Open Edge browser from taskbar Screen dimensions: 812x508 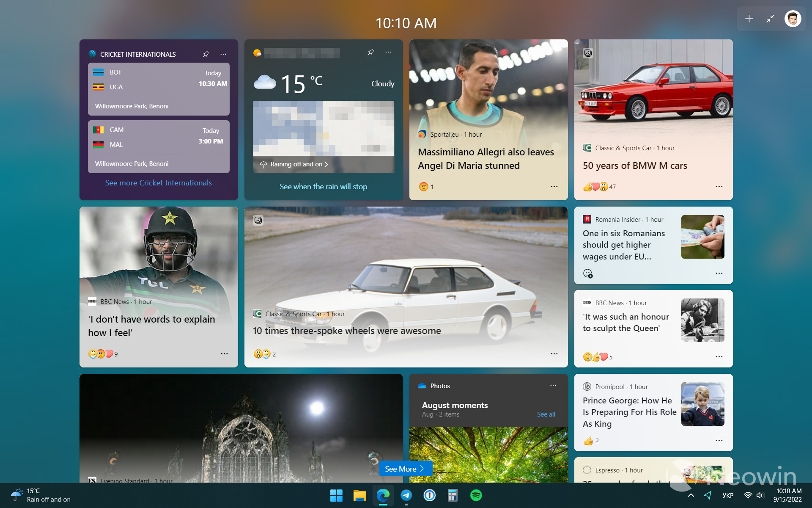coord(383,495)
